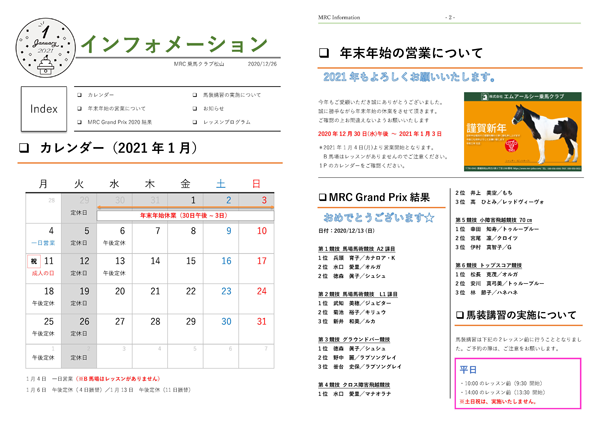Select blue calendar date 16

tap(226, 261)
